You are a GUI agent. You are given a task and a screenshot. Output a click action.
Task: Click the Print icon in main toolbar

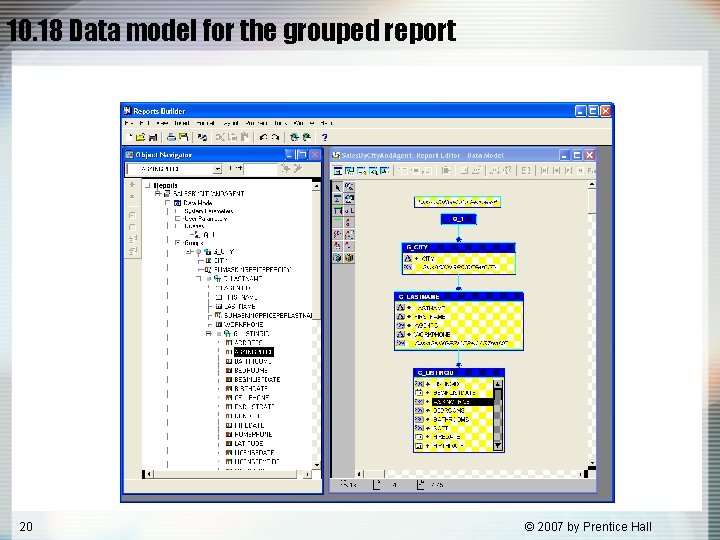coord(171,137)
